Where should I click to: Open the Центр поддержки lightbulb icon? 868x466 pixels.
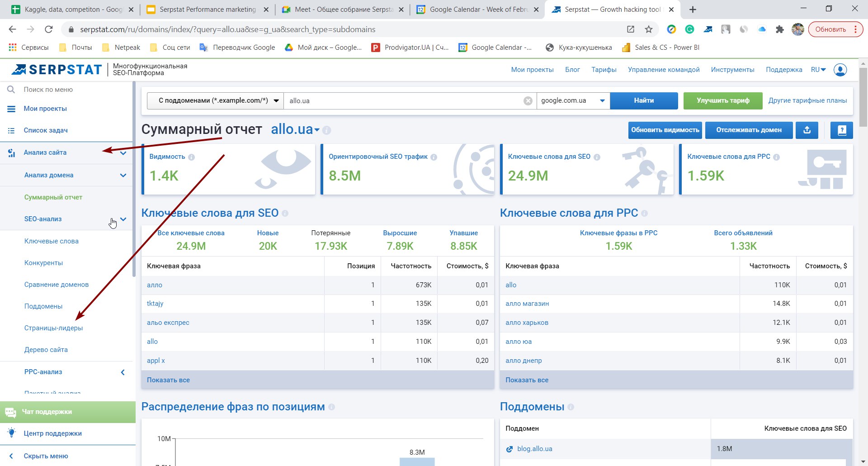[x=11, y=433]
